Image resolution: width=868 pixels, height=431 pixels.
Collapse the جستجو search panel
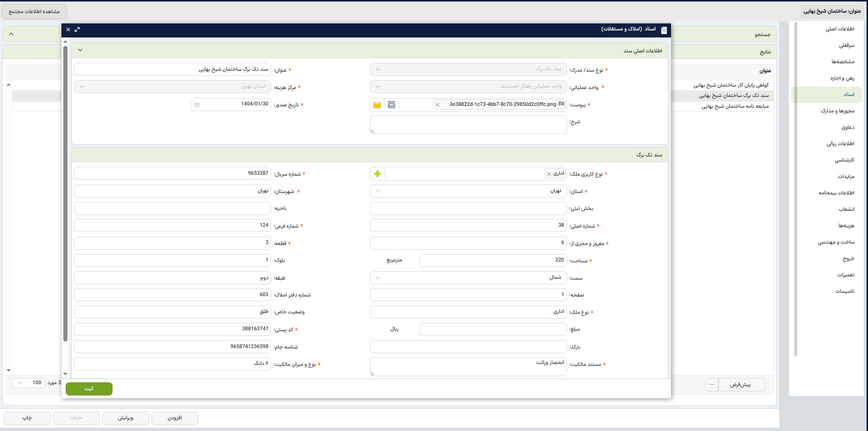click(x=11, y=34)
